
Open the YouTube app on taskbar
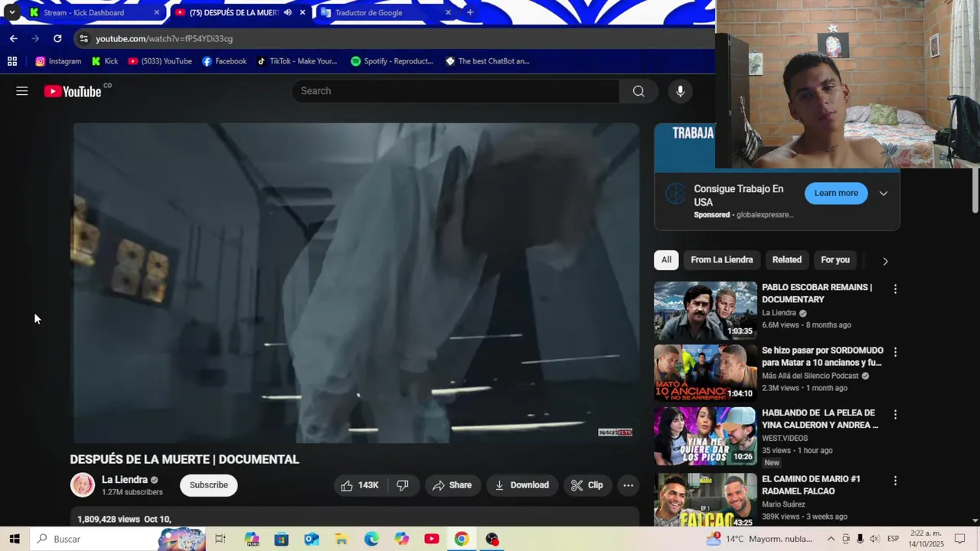(432, 539)
